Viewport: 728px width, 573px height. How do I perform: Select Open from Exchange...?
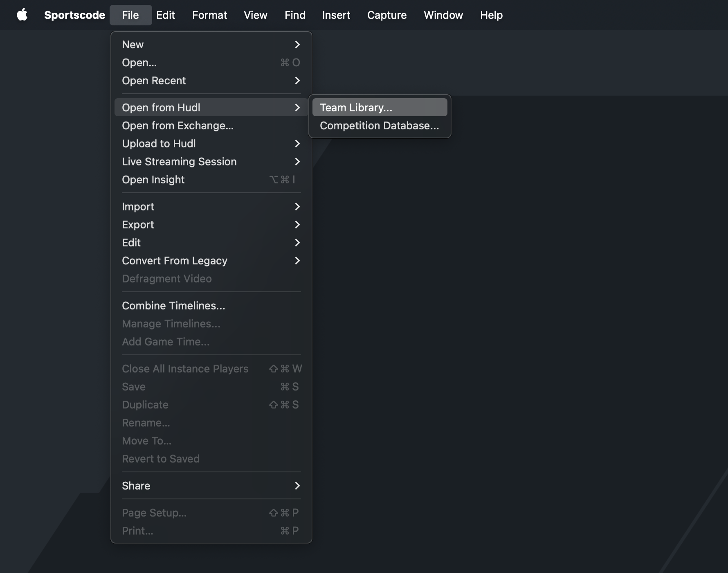pos(211,126)
